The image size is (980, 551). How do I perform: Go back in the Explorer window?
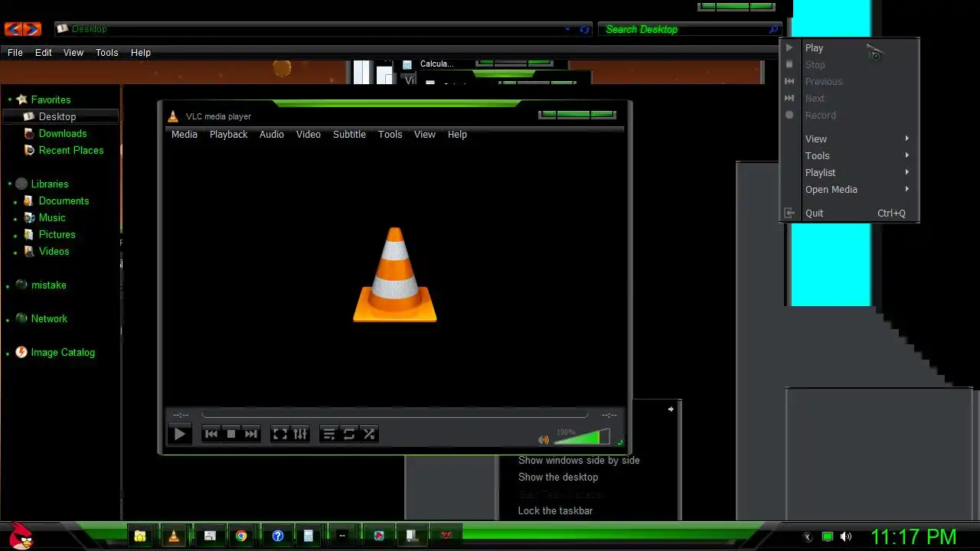13,29
